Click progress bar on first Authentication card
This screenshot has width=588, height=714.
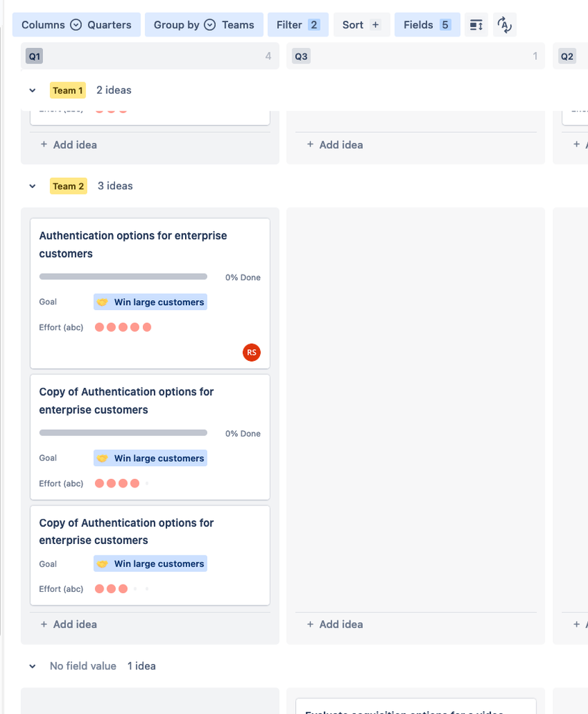(x=124, y=277)
